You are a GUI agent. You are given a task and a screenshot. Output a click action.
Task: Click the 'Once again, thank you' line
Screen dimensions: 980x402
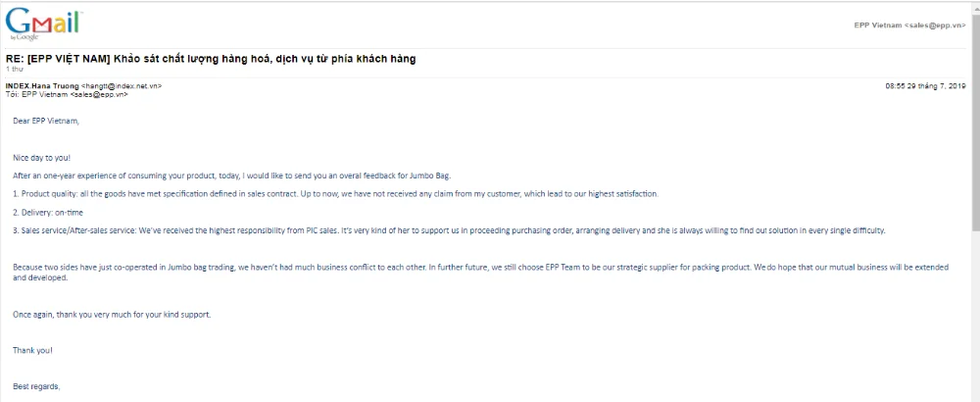[x=112, y=314]
